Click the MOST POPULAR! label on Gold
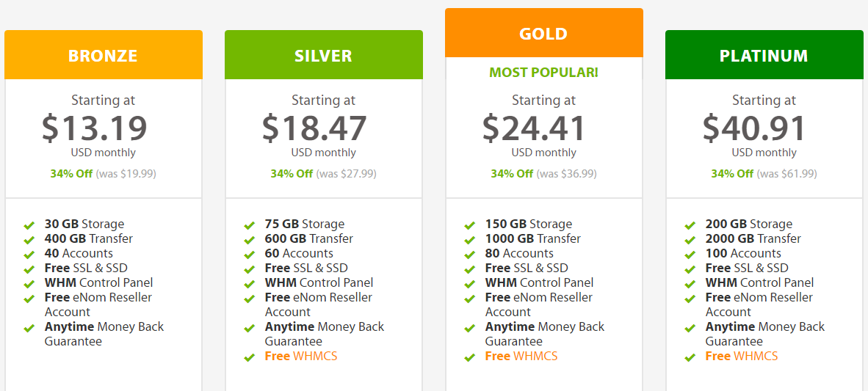This screenshot has height=391, width=868. tap(543, 73)
